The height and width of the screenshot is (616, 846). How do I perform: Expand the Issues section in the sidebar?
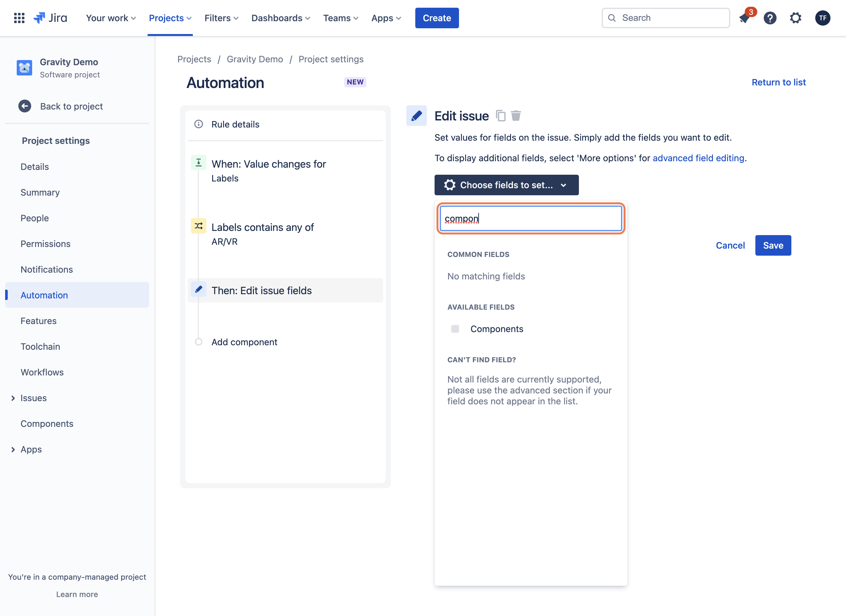(x=13, y=398)
